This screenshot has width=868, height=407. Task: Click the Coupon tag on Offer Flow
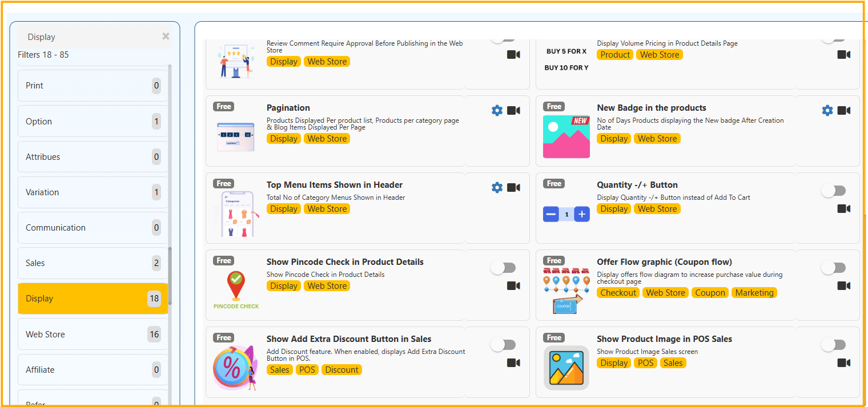pos(710,293)
